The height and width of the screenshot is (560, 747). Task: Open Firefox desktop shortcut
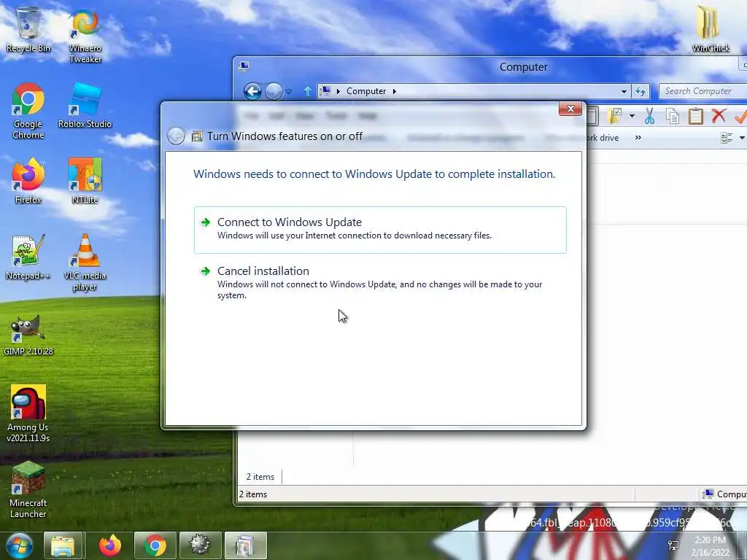coord(28,182)
